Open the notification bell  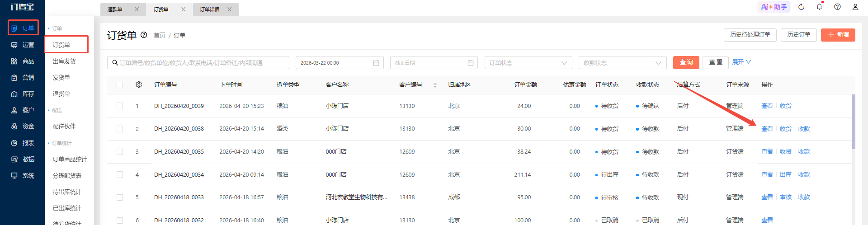pos(819,7)
